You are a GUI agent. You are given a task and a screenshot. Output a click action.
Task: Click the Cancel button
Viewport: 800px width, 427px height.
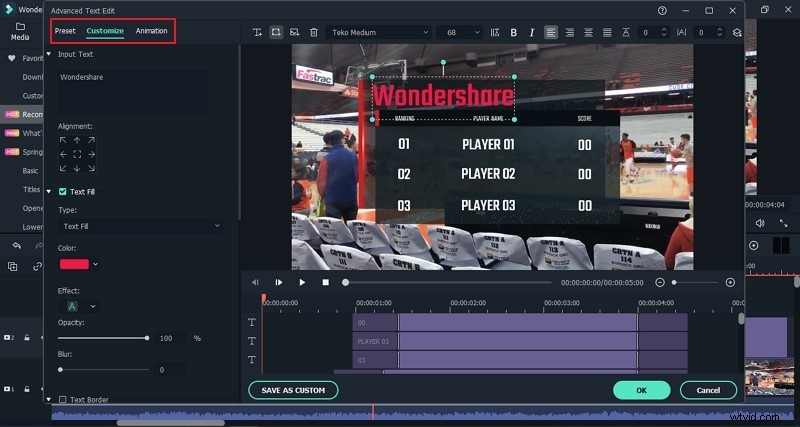coord(708,390)
